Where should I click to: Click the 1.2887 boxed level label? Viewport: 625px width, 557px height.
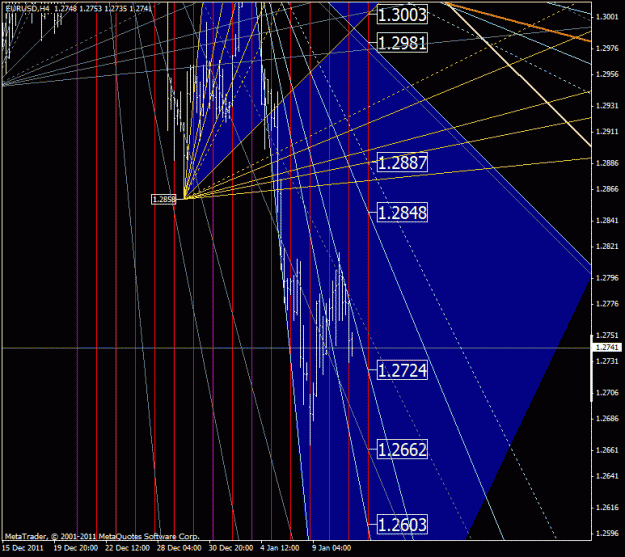click(402, 163)
